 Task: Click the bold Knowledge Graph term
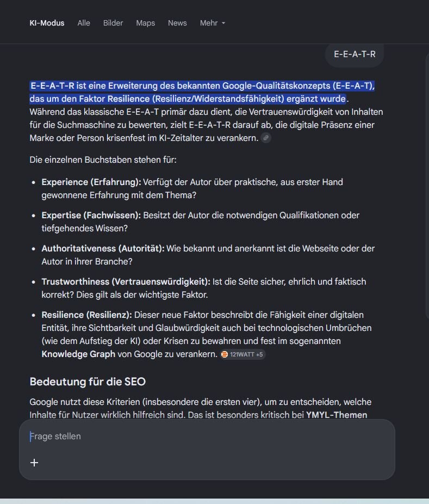click(78, 354)
